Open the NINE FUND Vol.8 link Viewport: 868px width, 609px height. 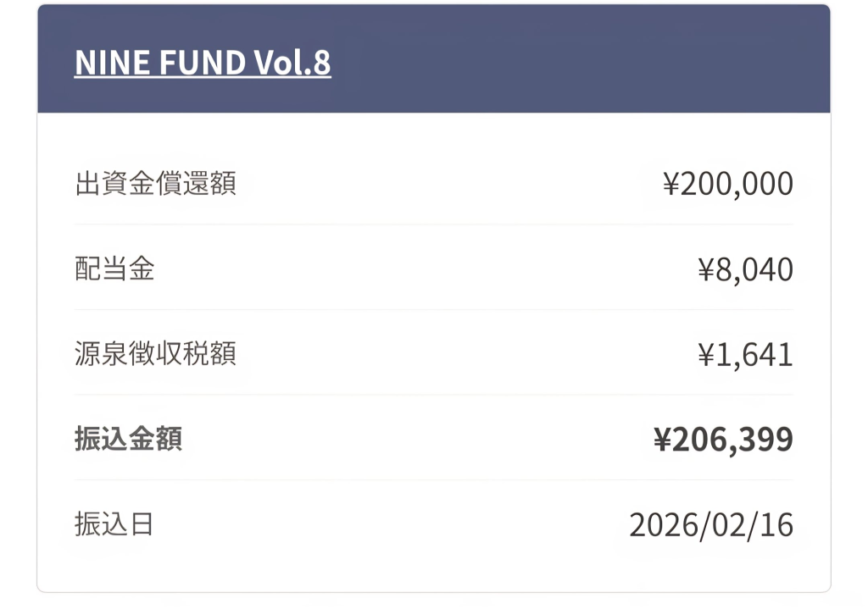[x=203, y=63]
